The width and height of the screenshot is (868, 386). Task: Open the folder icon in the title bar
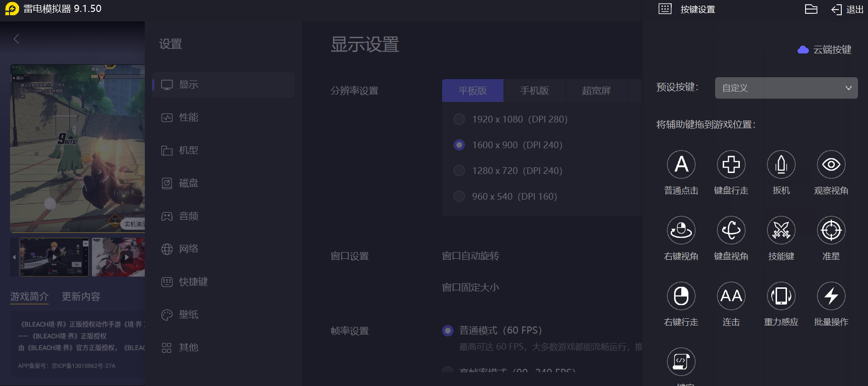click(x=811, y=9)
